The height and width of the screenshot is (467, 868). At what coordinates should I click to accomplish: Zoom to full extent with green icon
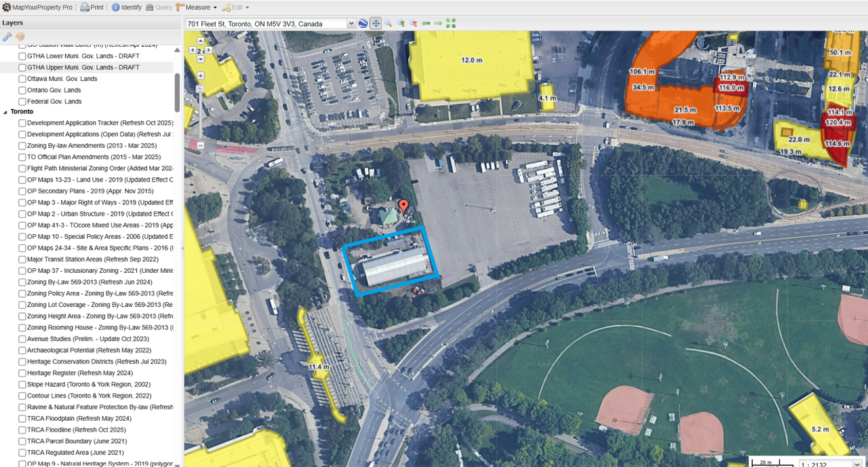pyautogui.click(x=451, y=23)
